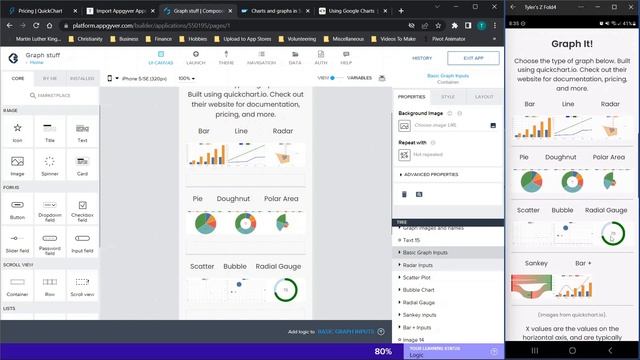Click the Pie chart thumbnail on canvas
Viewport: 640px width, 360px height.
click(x=206, y=223)
